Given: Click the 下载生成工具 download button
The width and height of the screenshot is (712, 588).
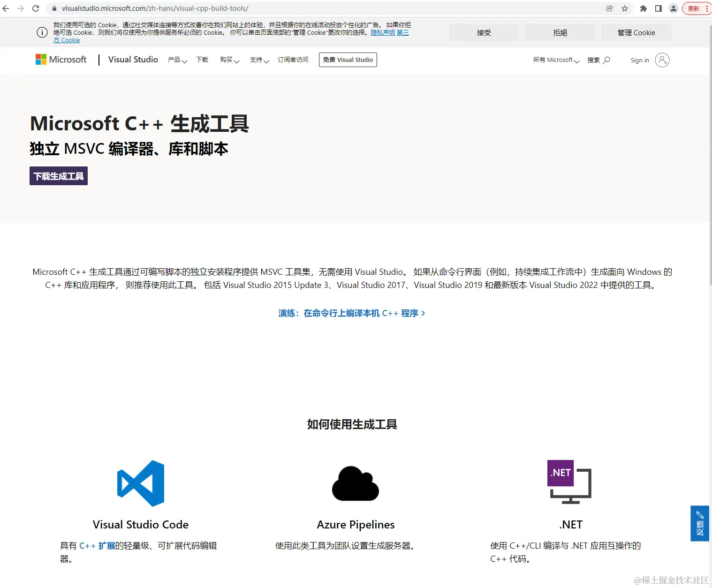Looking at the screenshot, I should pyautogui.click(x=59, y=176).
